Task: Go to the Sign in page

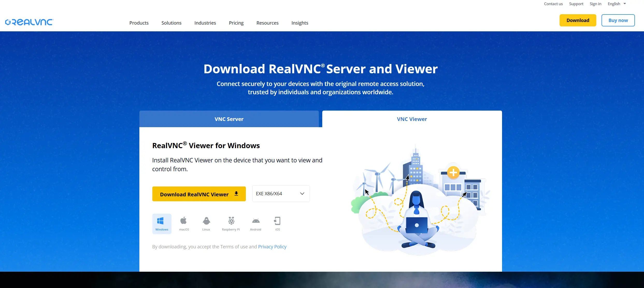Action: (595, 4)
